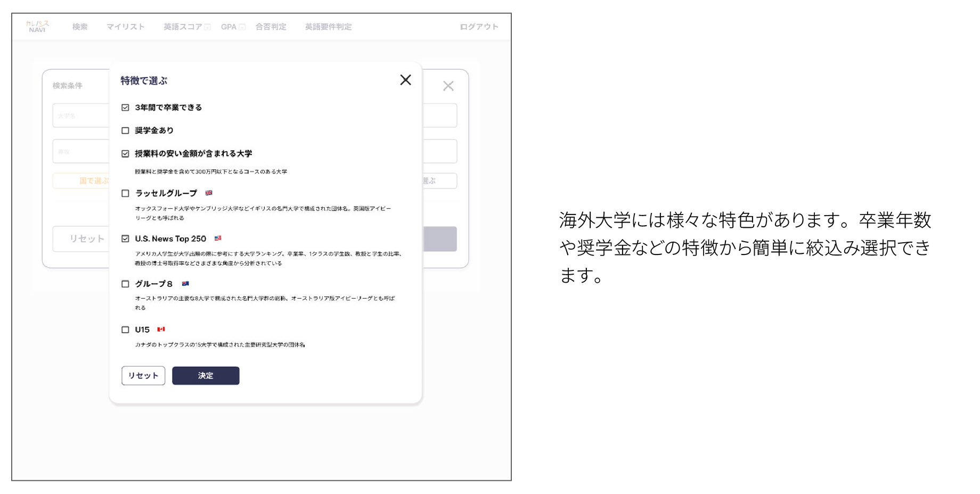Select the グループ8 checkbox
This screenshot has width=980, height=494.
pos(125,284)
